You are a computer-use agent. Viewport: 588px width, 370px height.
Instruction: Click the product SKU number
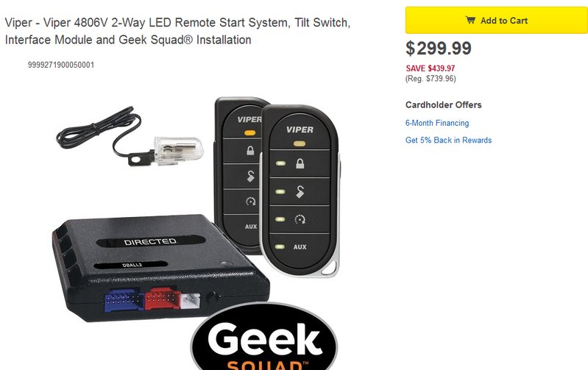tap(61, 65)
